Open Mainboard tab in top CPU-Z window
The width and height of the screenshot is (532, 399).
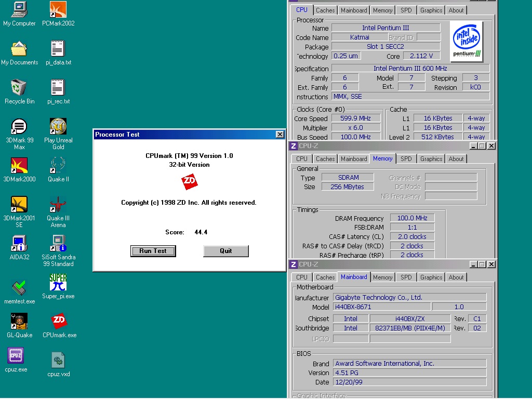point(354,10)
